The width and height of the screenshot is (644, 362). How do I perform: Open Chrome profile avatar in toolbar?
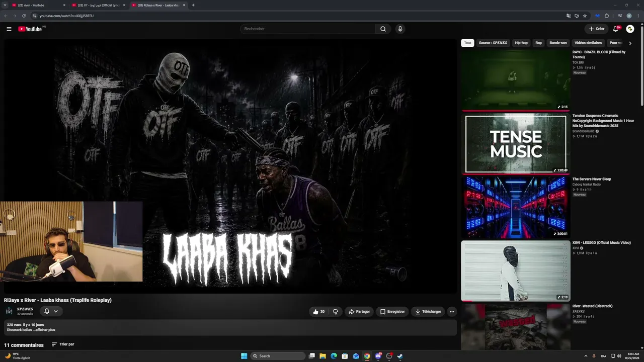click(629, 16)
